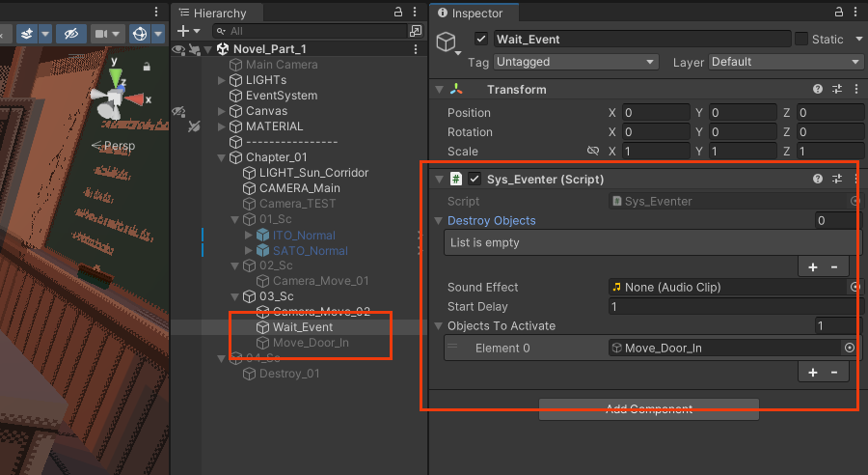The height and width of the screenshot is (475, 868).
Task: Click the Start Delay input field
Action: click(733, 307)
